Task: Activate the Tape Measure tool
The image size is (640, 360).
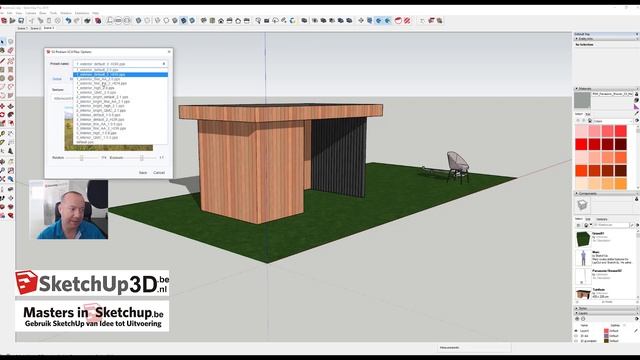Action: pos(2,133)
